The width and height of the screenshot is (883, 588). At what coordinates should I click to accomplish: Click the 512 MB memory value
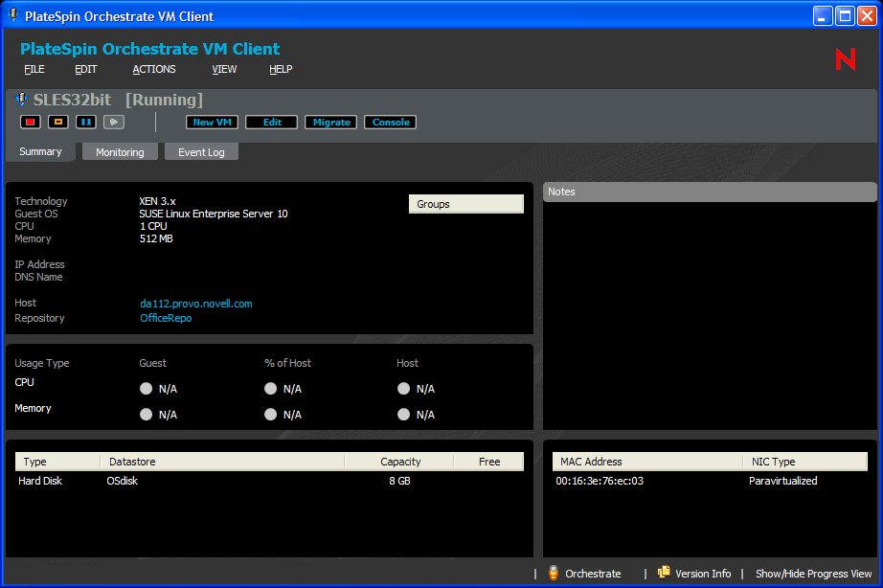click(x=156, y=238)
